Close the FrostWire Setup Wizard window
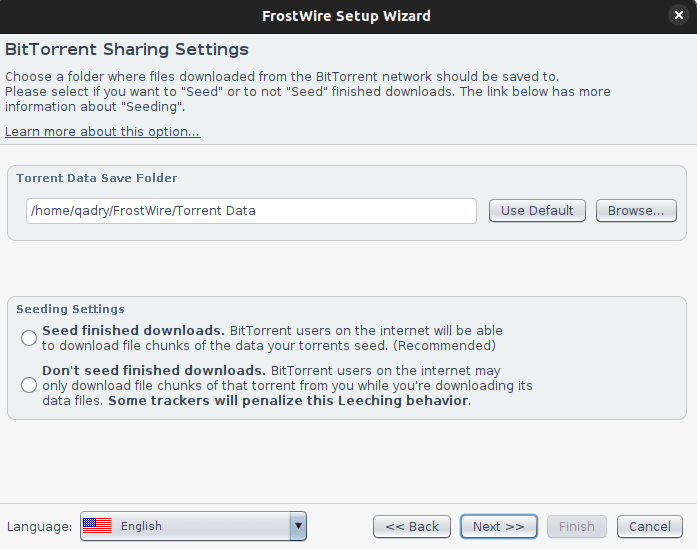 pos(678,16)
